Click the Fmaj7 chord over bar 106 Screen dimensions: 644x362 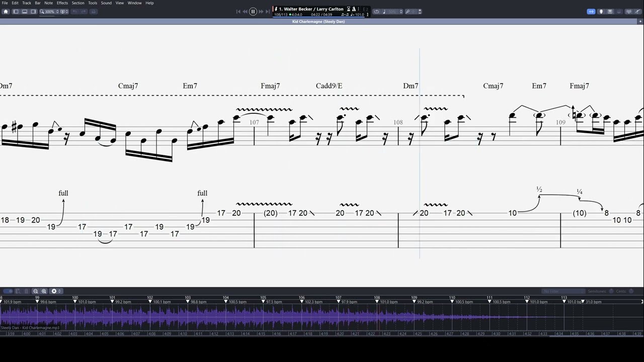pos(270,86)
